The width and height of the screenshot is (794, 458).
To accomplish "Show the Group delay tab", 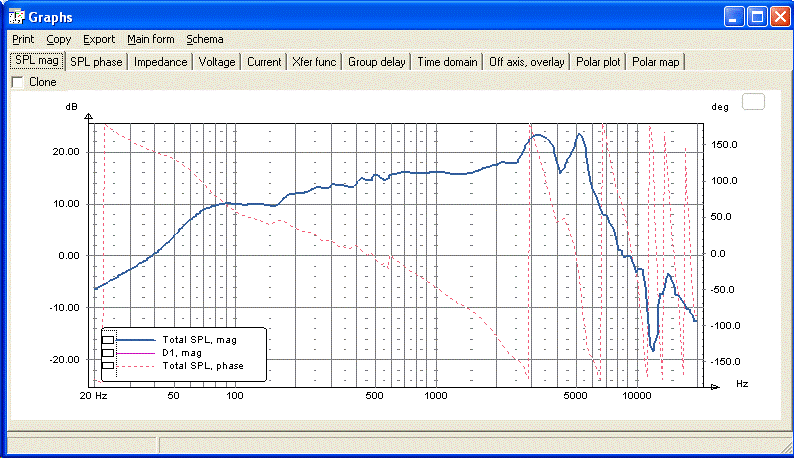I will coord(377,62).
